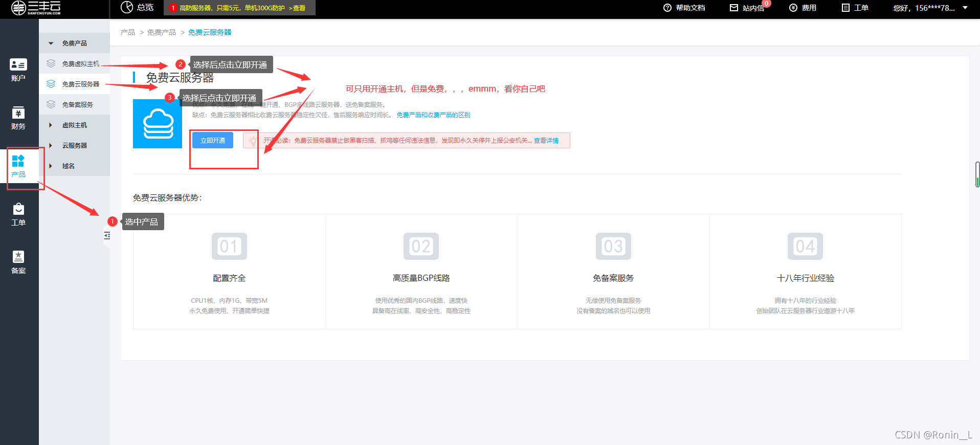
Task: Open 免费产品和收费产品的区别 link
Action: tap(433, 115)
